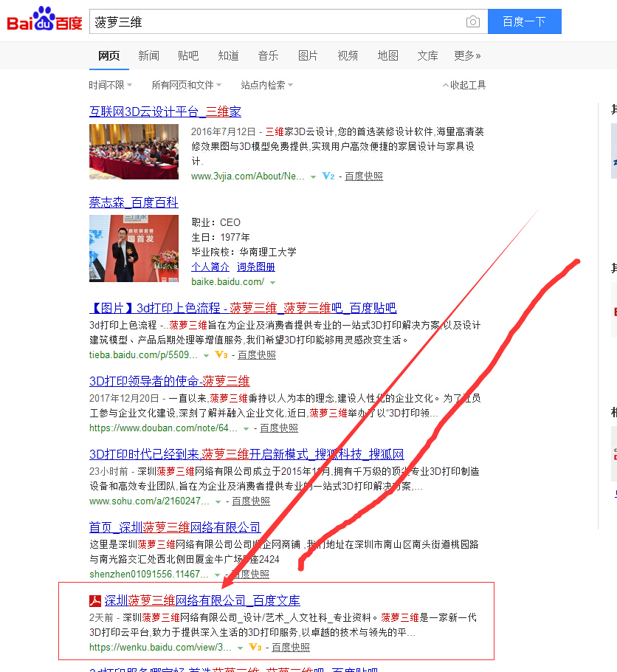Open result 首页_深圳菠萝三维网络有限公司
The image size is (617, 672).
(x=175, y=527)
